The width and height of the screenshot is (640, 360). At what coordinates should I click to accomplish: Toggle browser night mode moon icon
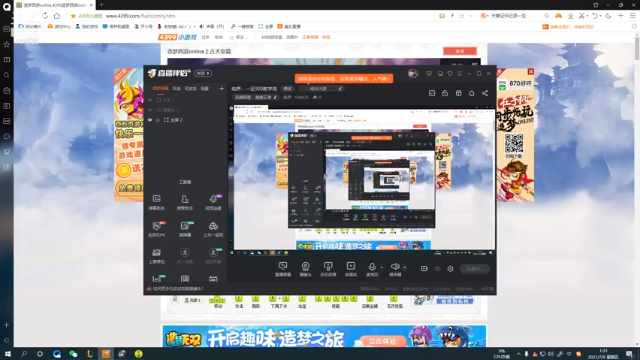(x=608, y=16)
